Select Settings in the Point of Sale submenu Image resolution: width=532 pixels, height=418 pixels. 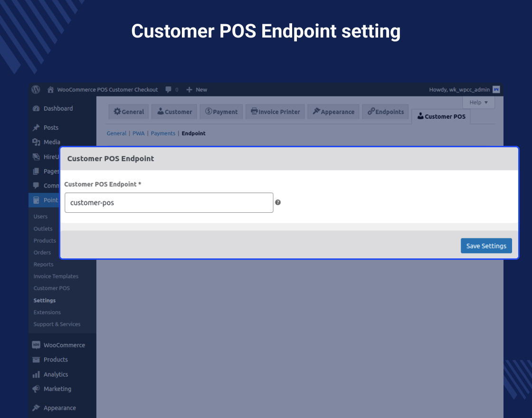tap(44, 300)
